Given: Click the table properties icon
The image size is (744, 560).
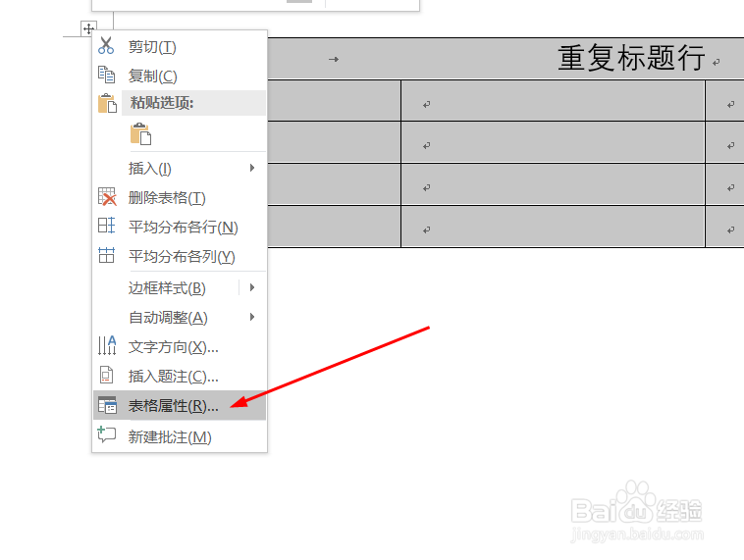Looking at the screenshot, I should point(107,405).
